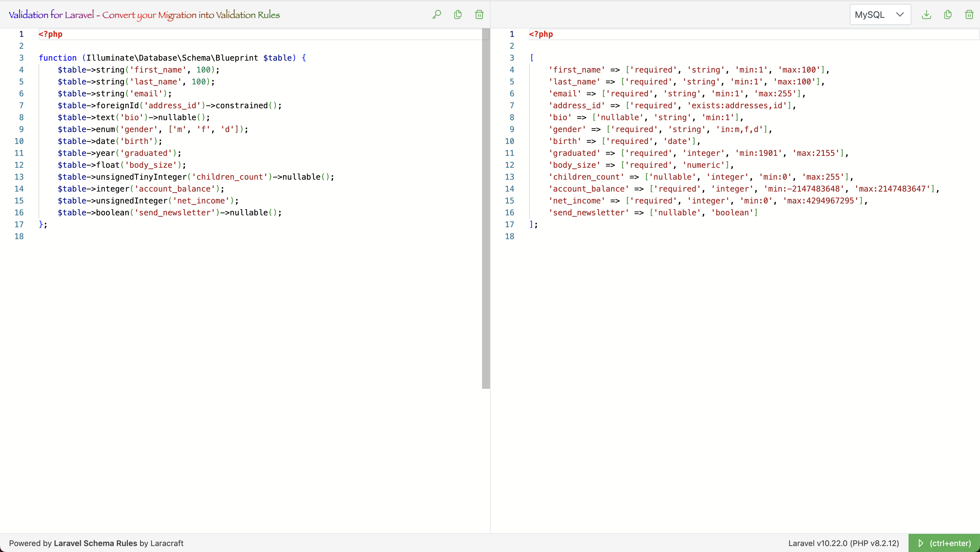Click the 'address_id' exists:addresses,id rule
The height and width of the screenshot is (552, 980).
(x=672, y=105)
